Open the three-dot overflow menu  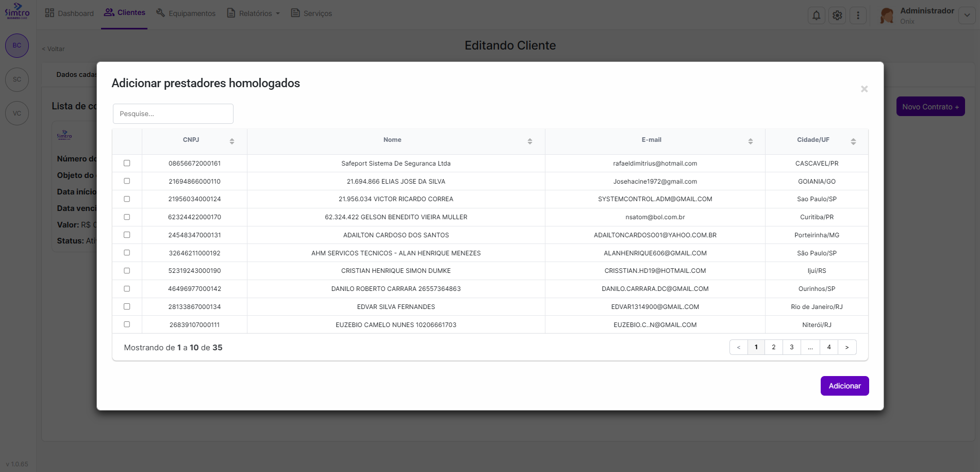click(x=858, y=15)
